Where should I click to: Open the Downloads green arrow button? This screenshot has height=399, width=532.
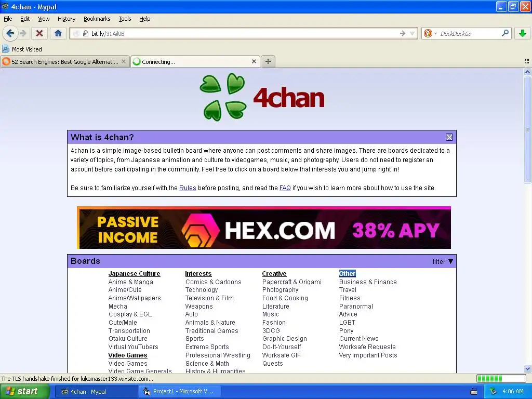[x=523, y=33]
